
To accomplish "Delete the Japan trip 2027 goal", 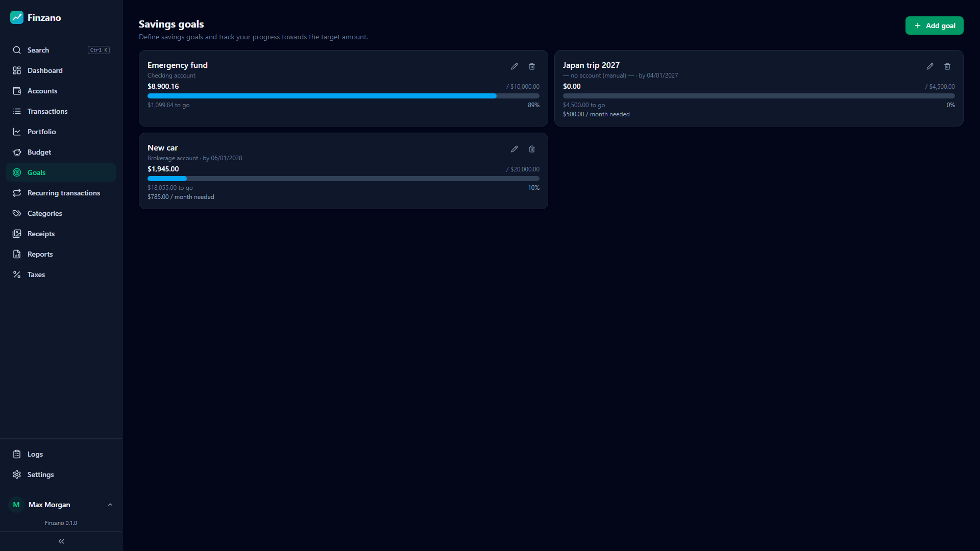I will point(947,66).
